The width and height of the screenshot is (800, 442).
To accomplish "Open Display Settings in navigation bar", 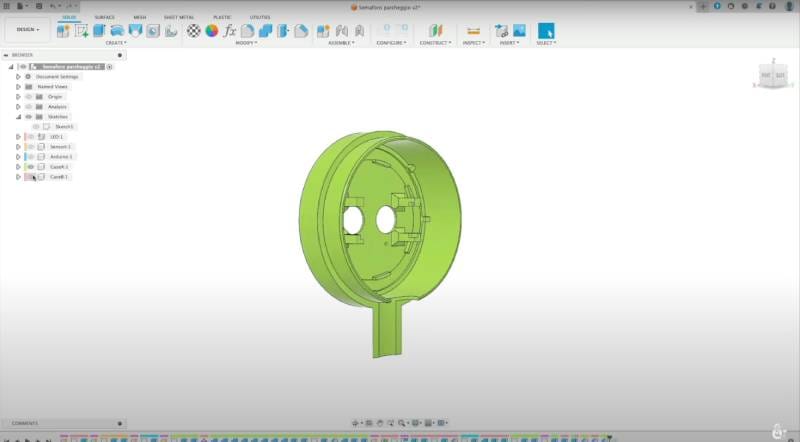I will [417, 423].
